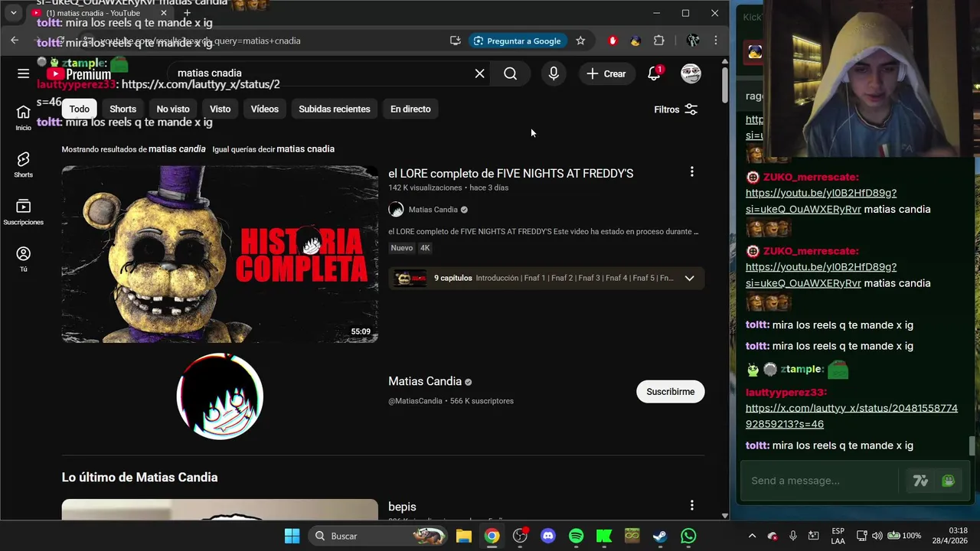Open the Chrome tab search dropdown arrow
Image resolution: width=980 pixels, height=551 pixels.
point(13,13)
